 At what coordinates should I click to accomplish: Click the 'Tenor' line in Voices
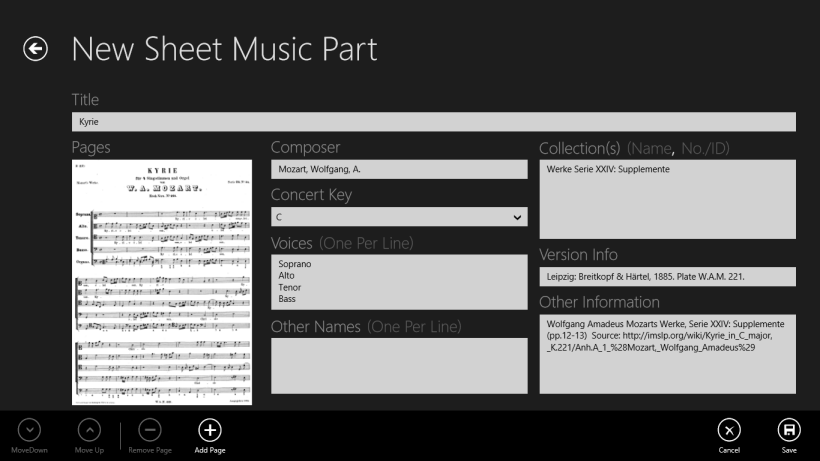(290, 287)
